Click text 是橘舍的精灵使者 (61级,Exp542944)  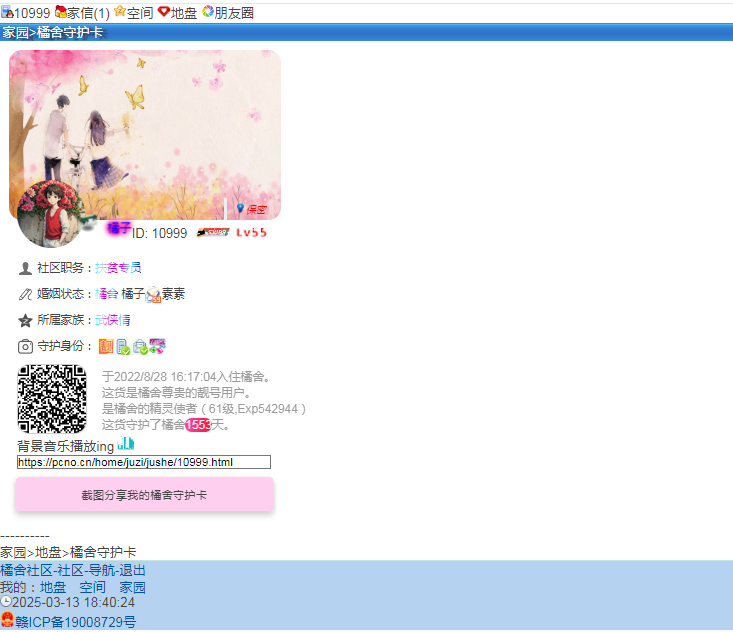pos(204,409)
